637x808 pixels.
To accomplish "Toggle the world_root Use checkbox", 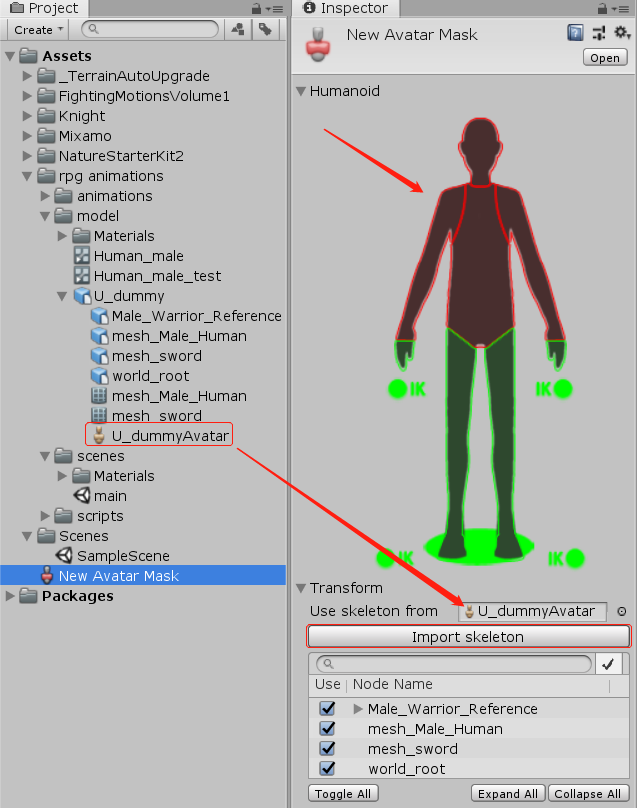I will click(x=327, y=769).
